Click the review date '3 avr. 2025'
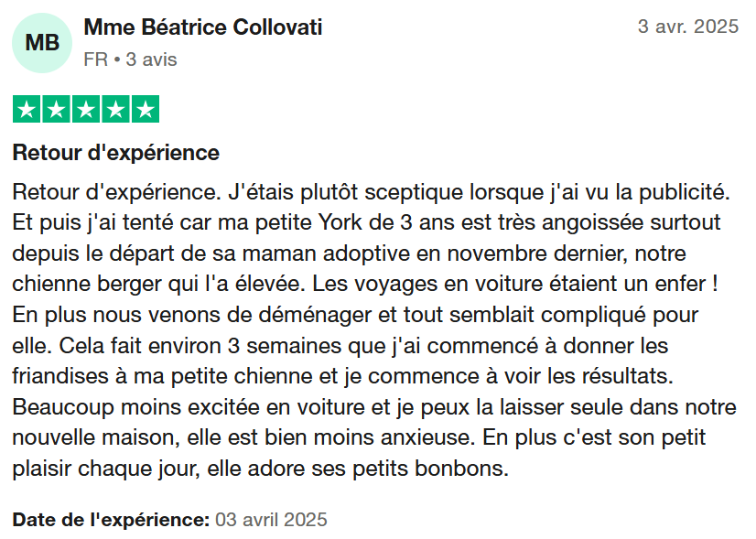 click(688, 27)
